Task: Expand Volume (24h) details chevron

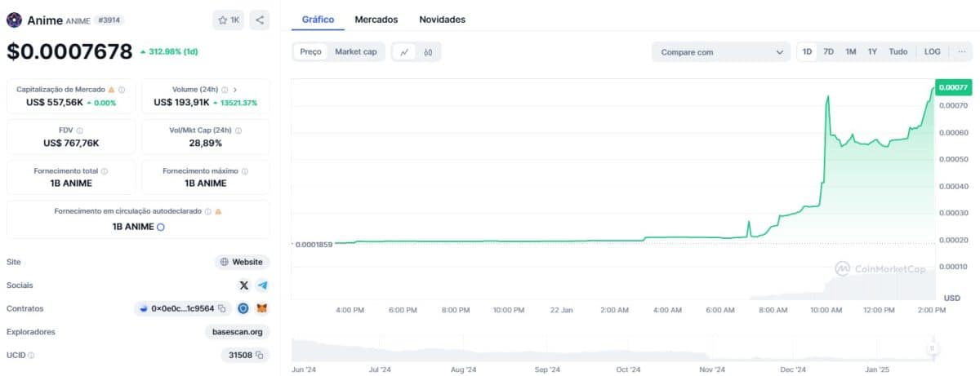Action: pos(235,90)
